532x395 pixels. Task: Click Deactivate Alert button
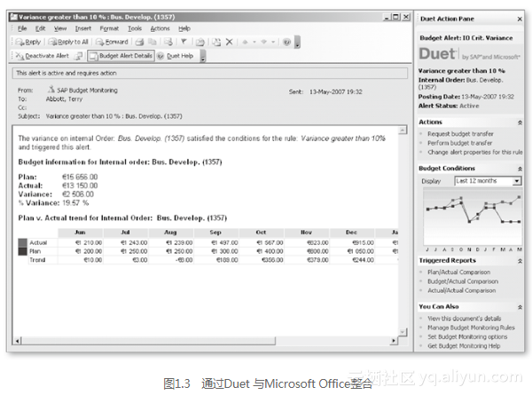[43, 56]
